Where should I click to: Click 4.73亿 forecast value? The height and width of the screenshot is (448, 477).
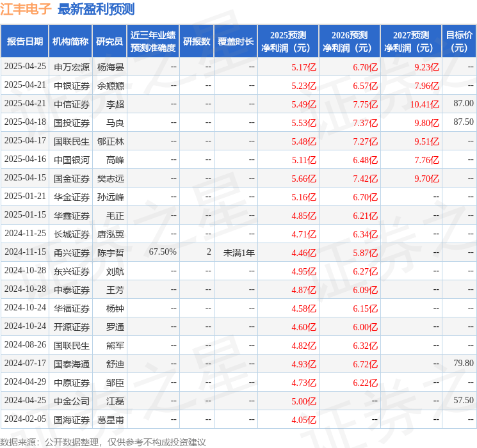click(304, 383)
